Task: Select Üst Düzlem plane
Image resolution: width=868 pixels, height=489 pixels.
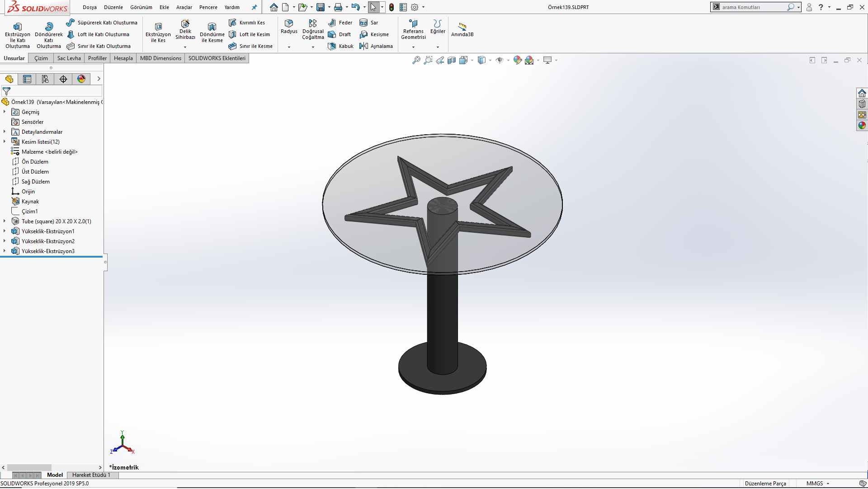Action: pos(30,172)
